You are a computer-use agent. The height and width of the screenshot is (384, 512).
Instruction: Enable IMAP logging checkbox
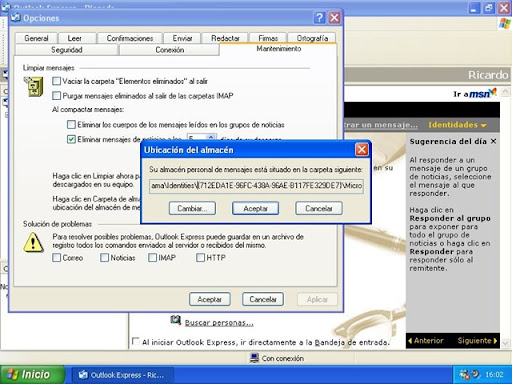(x=152, y=258)
